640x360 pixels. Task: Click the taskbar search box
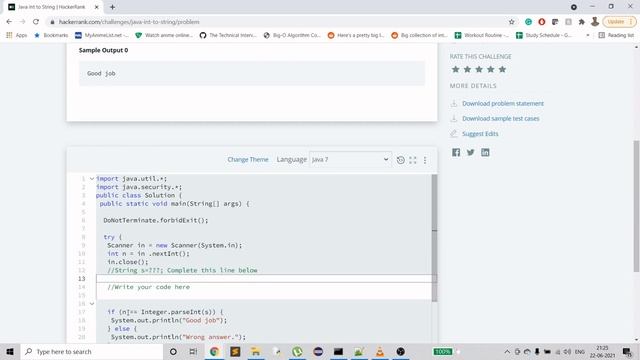92,351
